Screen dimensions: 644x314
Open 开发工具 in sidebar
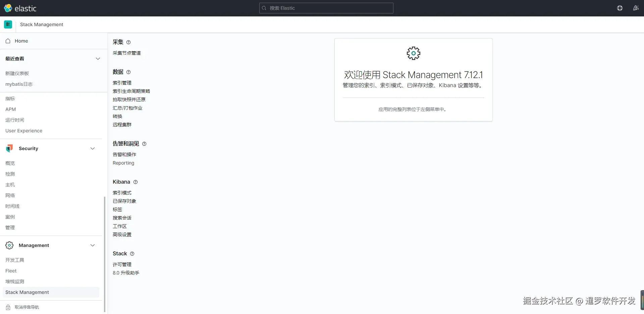[15, 260]
